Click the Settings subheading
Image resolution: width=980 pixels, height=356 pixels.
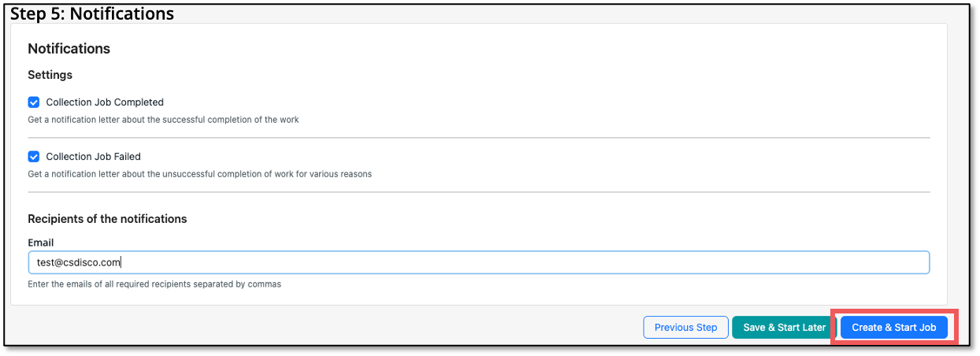pos(50,75)
